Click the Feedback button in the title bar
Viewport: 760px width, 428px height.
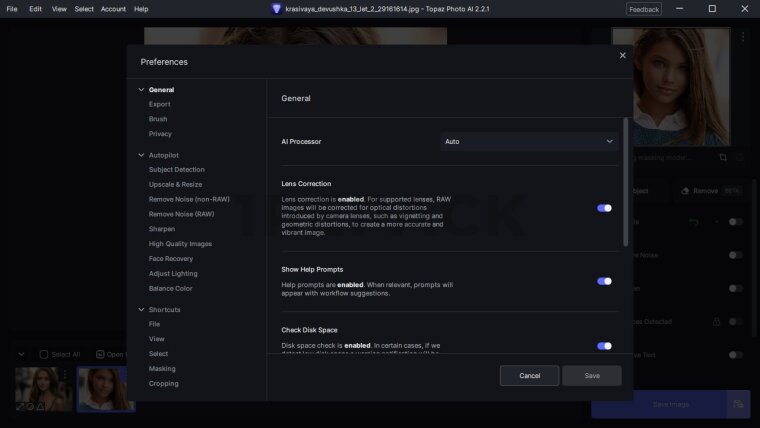tap(643, 9)
